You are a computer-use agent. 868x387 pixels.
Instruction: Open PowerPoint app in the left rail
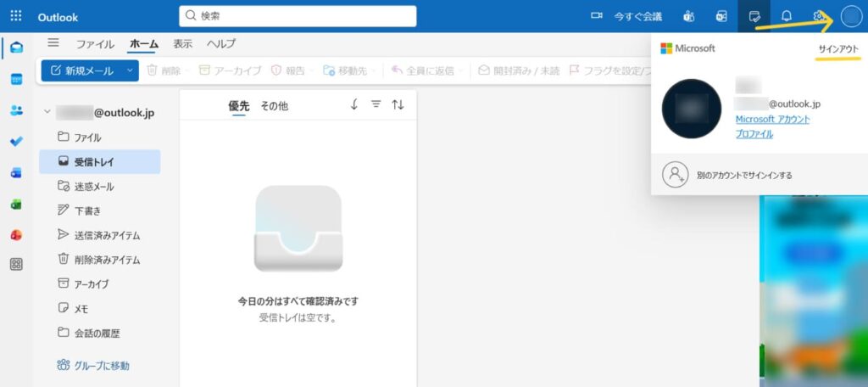click(17, 235)
